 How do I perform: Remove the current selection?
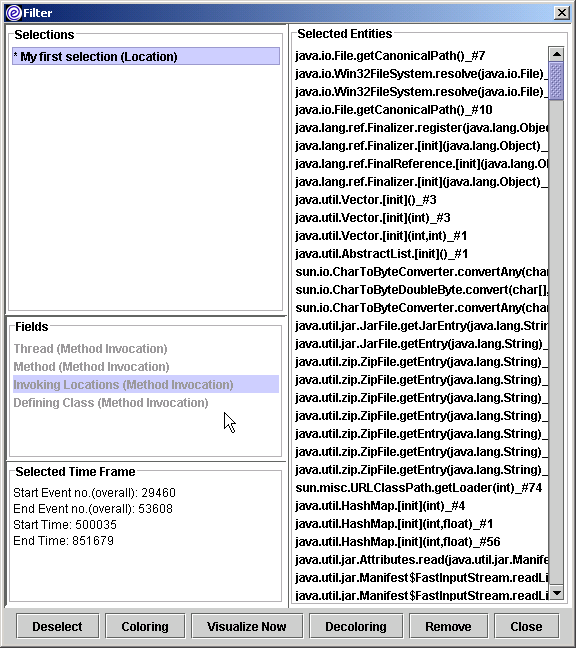point(448,627)
